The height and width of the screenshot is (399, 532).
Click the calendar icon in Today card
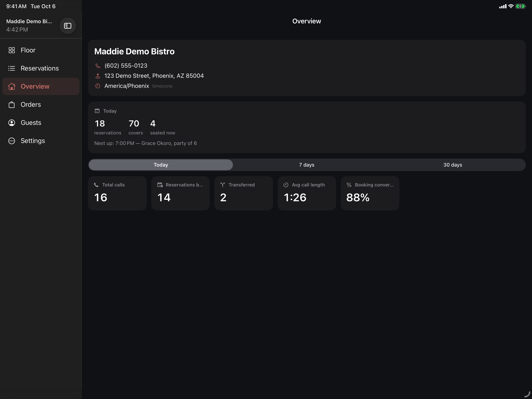pos(97,111)
